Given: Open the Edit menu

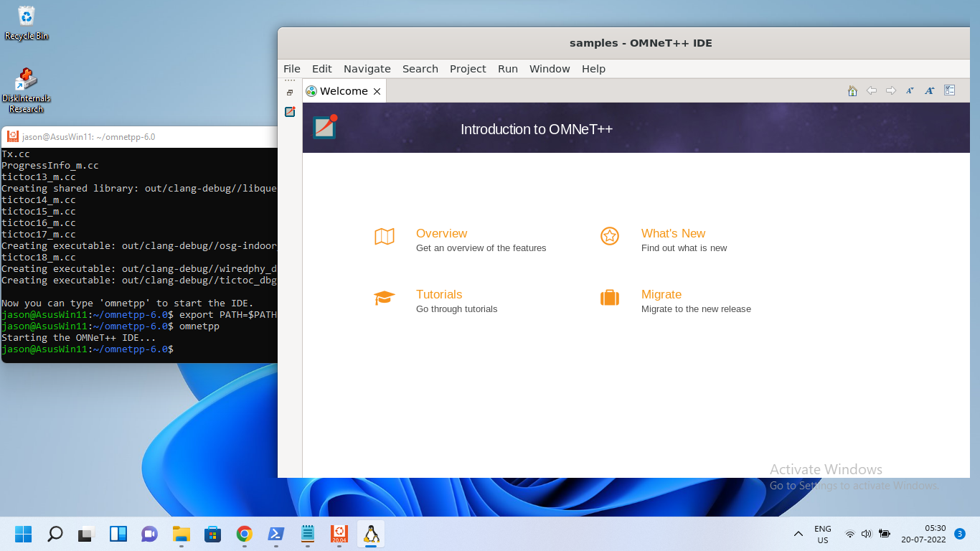Looking at the screenshot, I should click(x=322, y=69).
